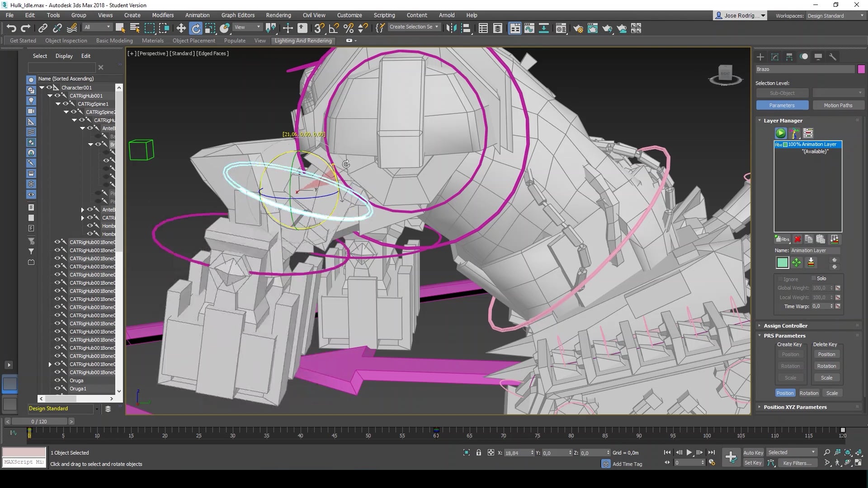Select the Select and Rotate tool
The width and height of the screenshot is (868, 488).
tap(196, 28)
